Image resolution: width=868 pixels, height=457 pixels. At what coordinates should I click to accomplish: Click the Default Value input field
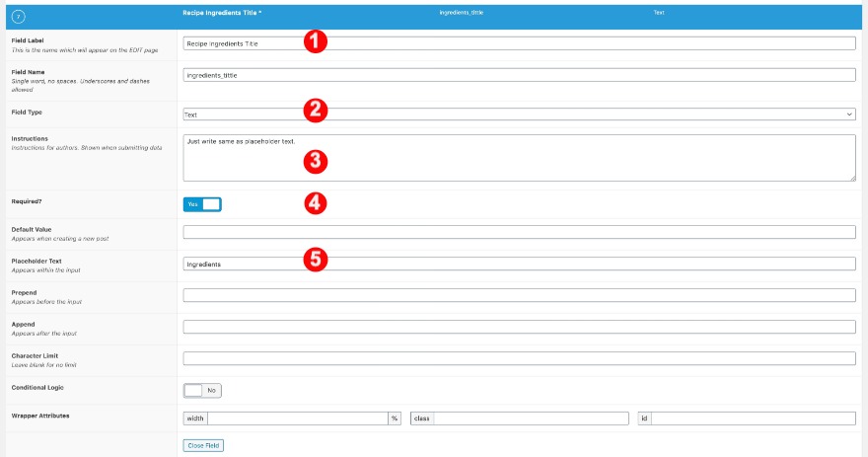519,232
